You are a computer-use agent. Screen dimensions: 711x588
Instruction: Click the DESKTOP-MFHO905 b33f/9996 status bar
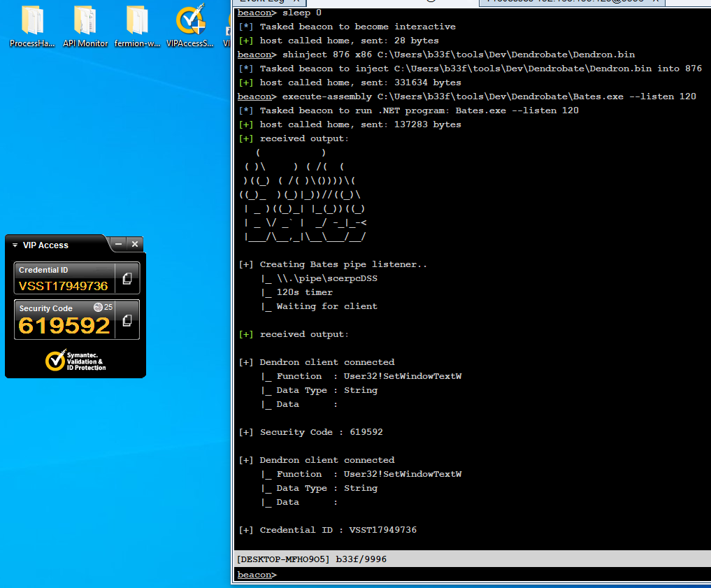(x=473, y=559)
